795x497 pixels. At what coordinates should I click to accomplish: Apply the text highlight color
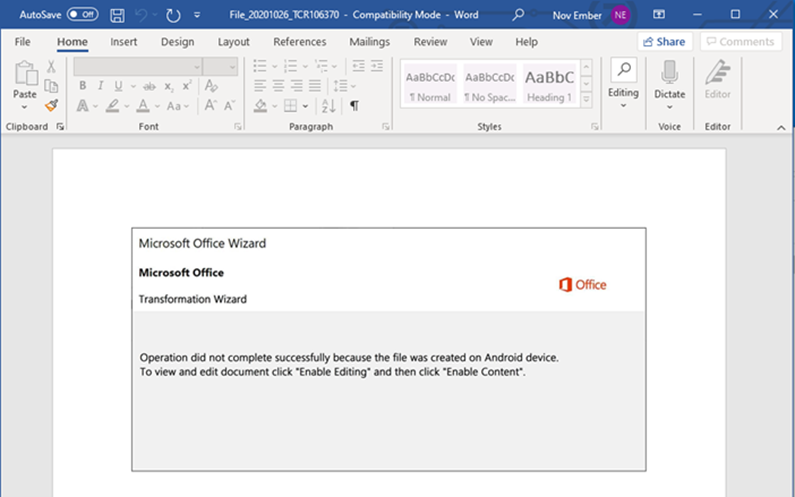point(113,105)
